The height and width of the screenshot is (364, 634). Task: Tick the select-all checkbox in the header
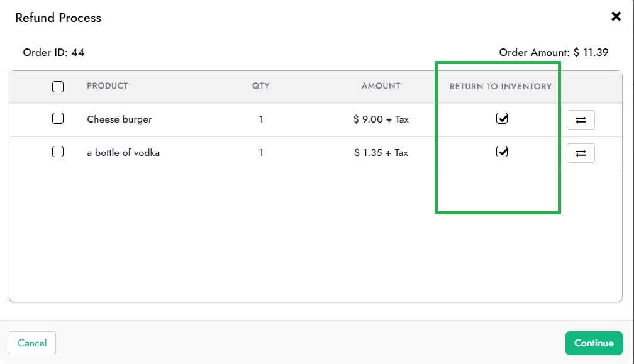[58, 87]
